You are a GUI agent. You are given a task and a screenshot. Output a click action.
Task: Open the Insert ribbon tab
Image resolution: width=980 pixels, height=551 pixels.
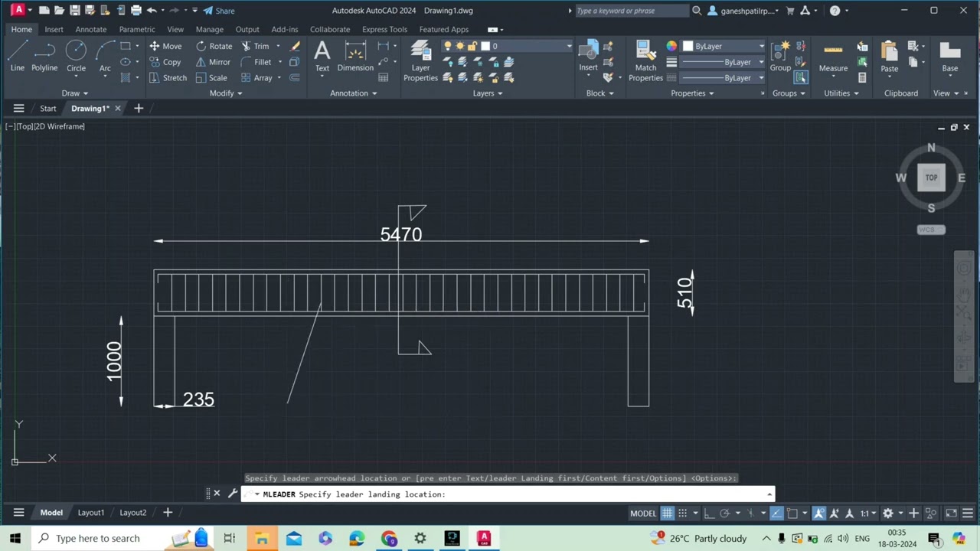point(54,29)
